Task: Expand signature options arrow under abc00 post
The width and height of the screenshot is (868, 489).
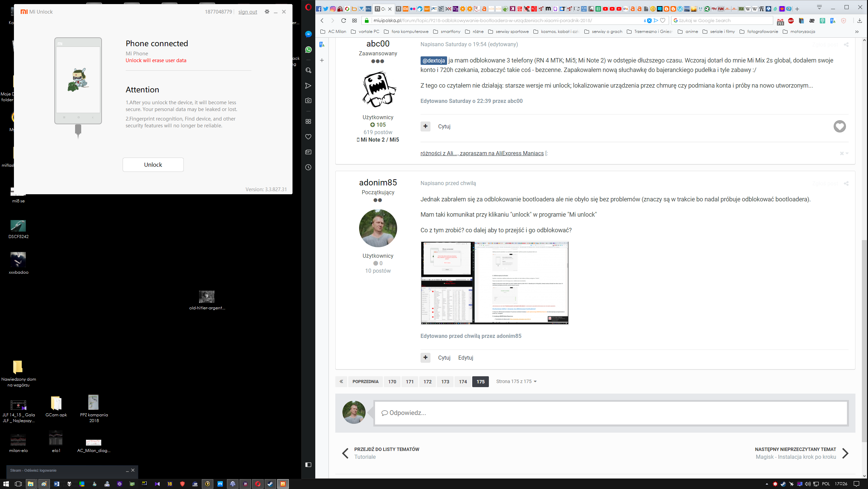Action: (x=847, y=153)
